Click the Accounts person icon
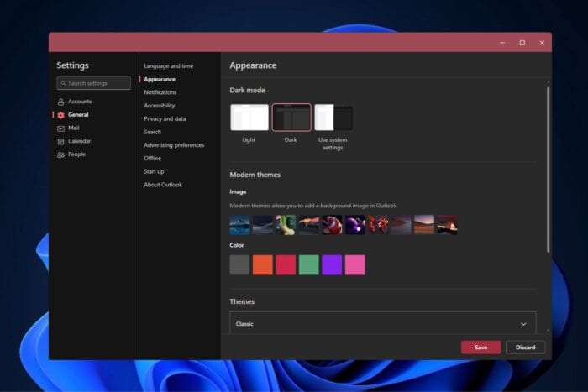The width and height of the screenshot is (588, 392). pos(60,102)
